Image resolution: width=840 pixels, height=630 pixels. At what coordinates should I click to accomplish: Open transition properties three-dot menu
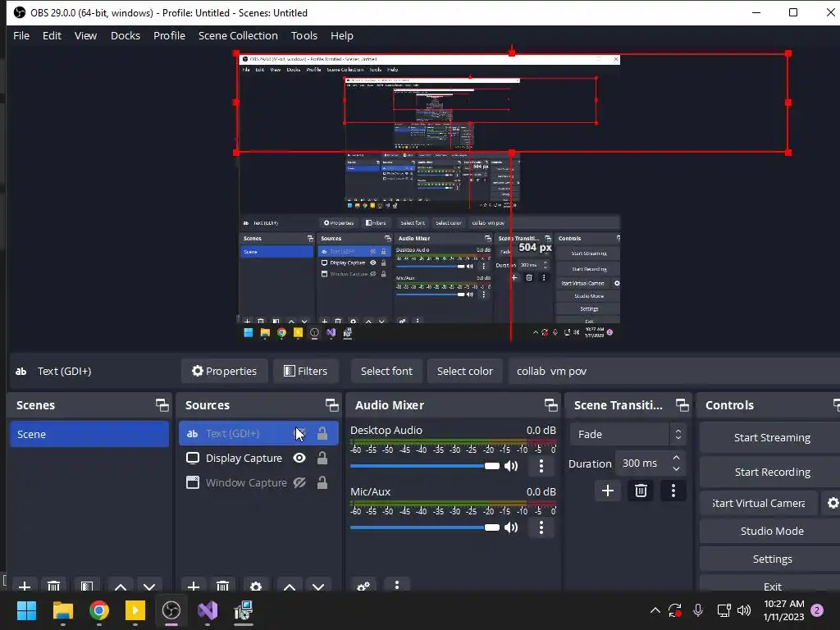point(673,491)
